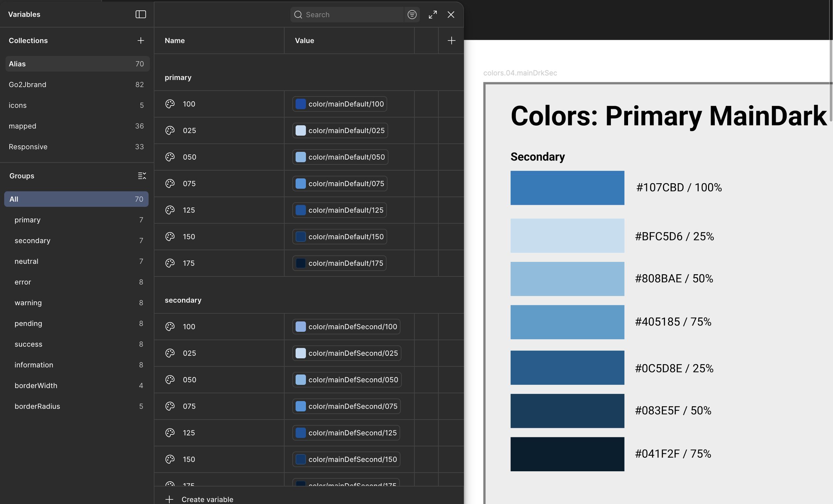Expand the variables panel to fullscreen
This screenshot has width=833, height=504.
tap(432, 15)
